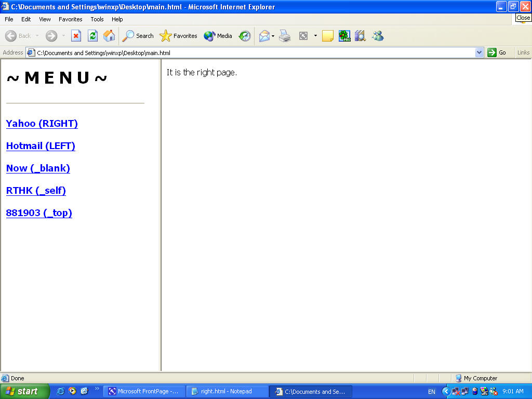
Task: Click the IE icon in title bar
Action: coord(5,6)
